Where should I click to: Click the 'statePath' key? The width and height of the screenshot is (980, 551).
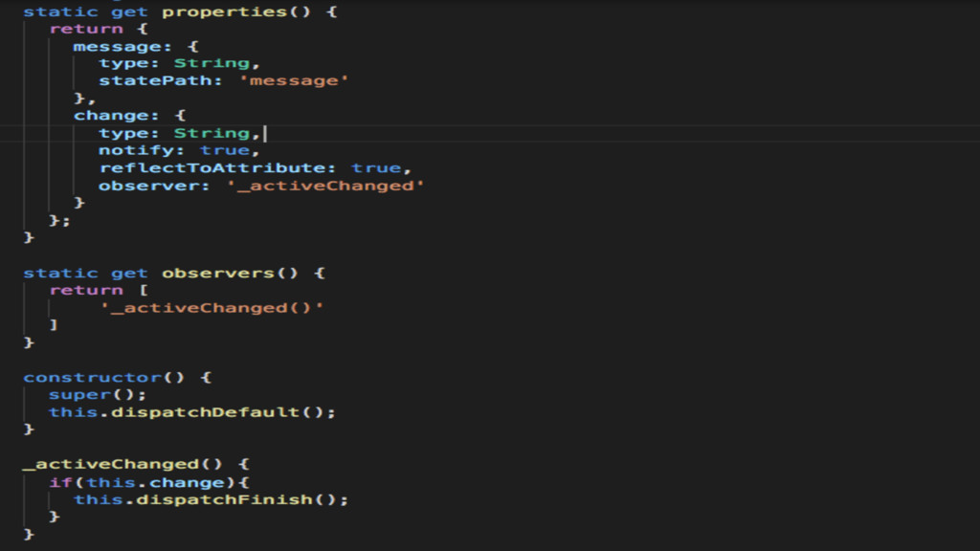click(x=155, y=81)
